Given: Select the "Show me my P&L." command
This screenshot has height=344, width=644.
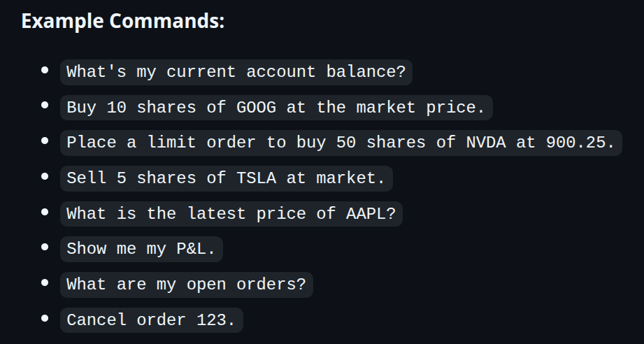Looking at the screenshot, I should [141, 249].
